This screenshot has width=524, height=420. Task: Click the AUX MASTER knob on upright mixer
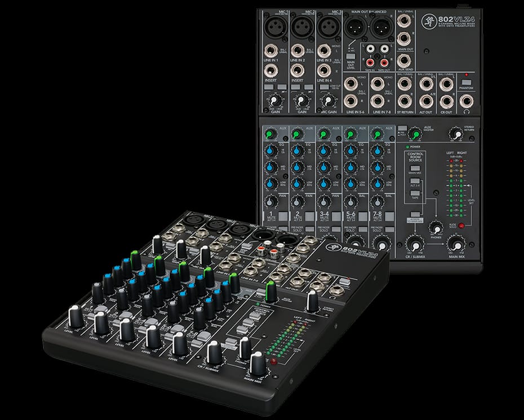[x=415, y=135]
